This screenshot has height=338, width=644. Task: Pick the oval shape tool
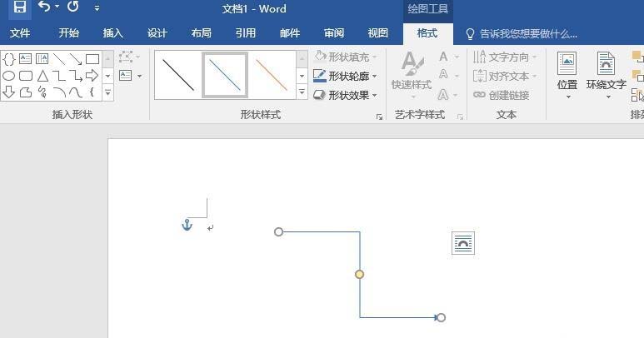click(8, 76)
